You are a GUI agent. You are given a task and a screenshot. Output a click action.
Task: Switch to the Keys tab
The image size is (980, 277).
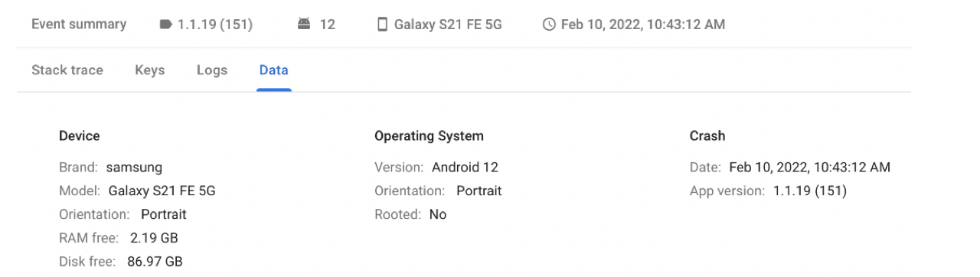pyautogui.click(x=149, y=70)
